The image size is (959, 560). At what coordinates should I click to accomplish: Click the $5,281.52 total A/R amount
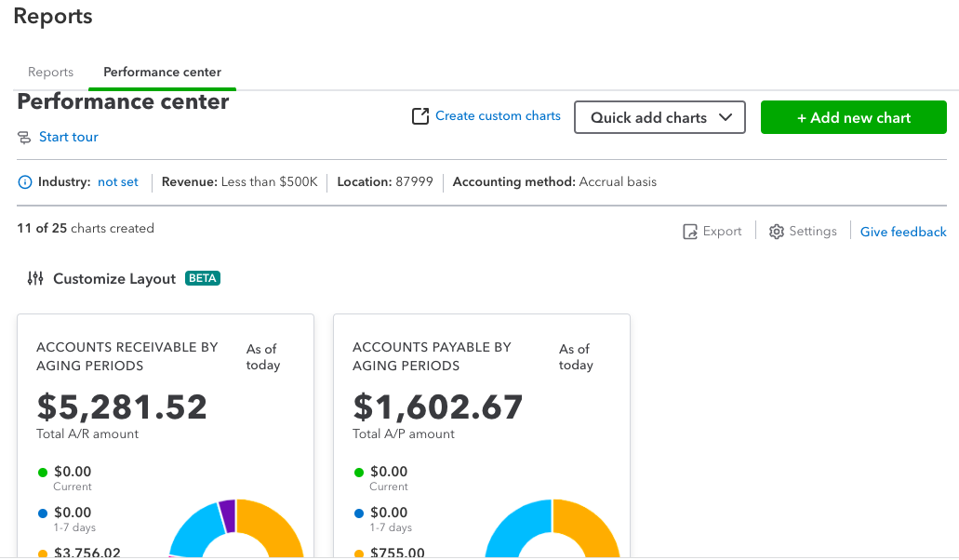pos(122,407)
